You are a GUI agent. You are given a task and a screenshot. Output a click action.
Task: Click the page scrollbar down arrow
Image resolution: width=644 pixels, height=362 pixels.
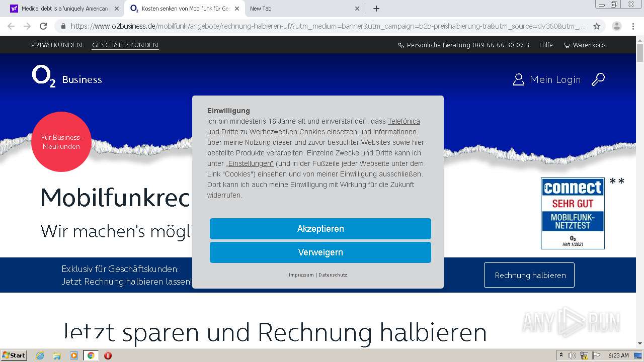click(x=640, y=343)
